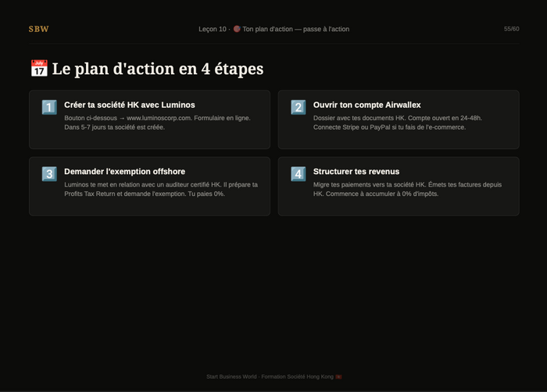Click the SBW logo
Viewport: 547px width, 392px height.
click(x=39, y=29)
